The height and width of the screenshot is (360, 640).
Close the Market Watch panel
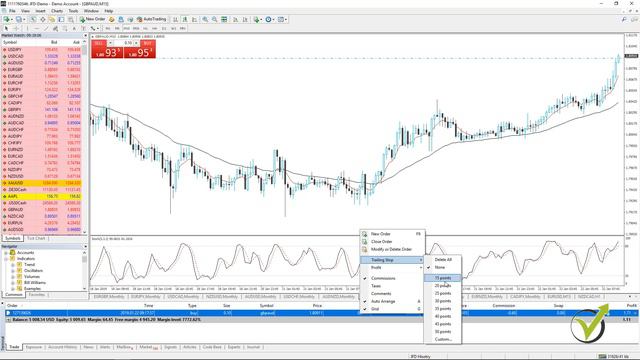(85, 36)
